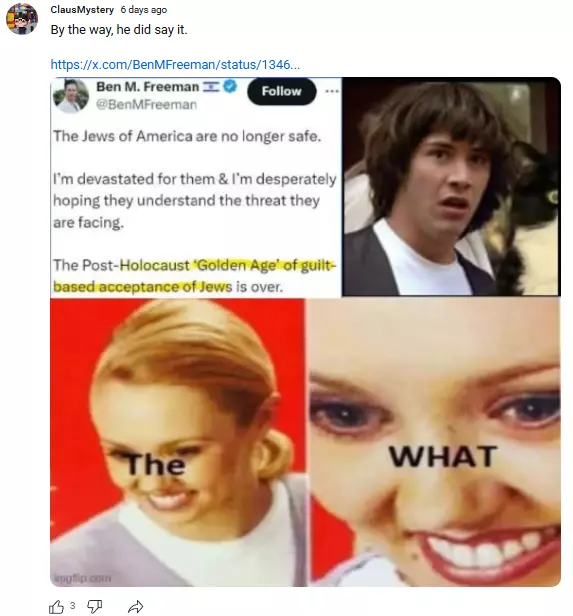The width and height of the screenshot is (573, 616).
Task: Dislike the comment using thumbs down icon
Action: [x=94, y=607]
